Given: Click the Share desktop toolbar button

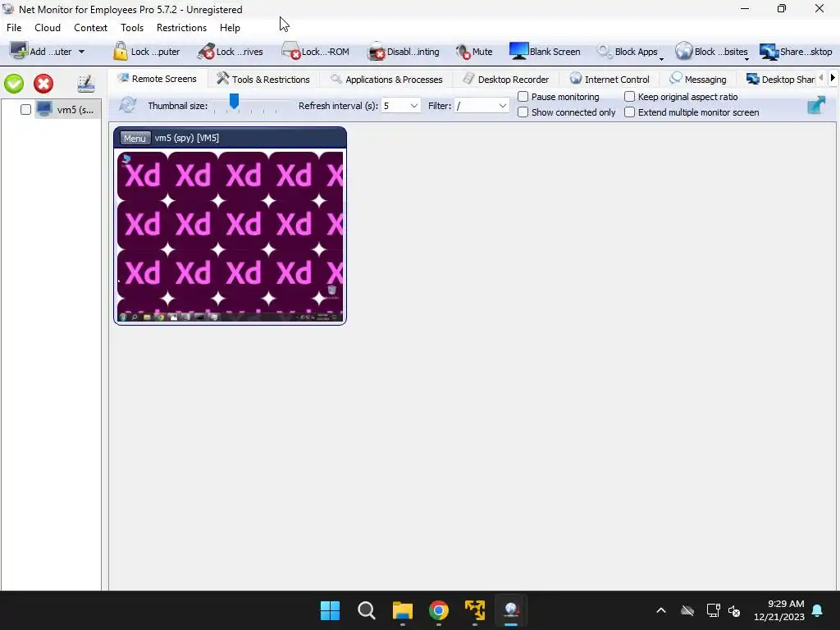Looking at the screenshot, I should coord(796,52).
